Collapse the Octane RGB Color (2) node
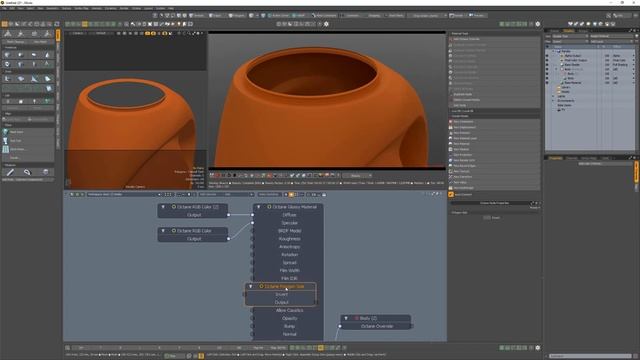The height and width of the screenshot is (360, 640). [x=163, y=207]
